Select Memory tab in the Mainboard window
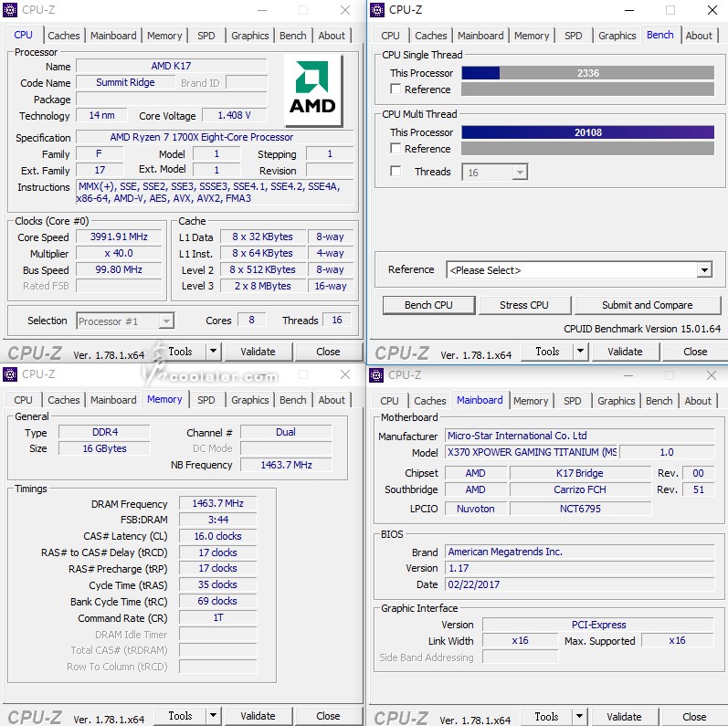The width and height of the screenshot is (728, 726). (531, 401)
